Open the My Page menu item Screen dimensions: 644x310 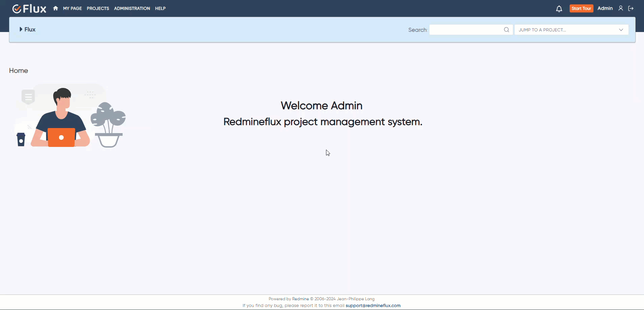tap(72, 8)
